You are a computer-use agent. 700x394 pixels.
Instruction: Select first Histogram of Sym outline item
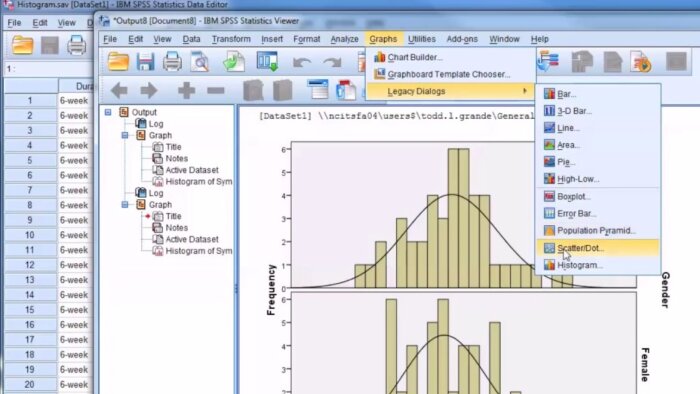199,182
